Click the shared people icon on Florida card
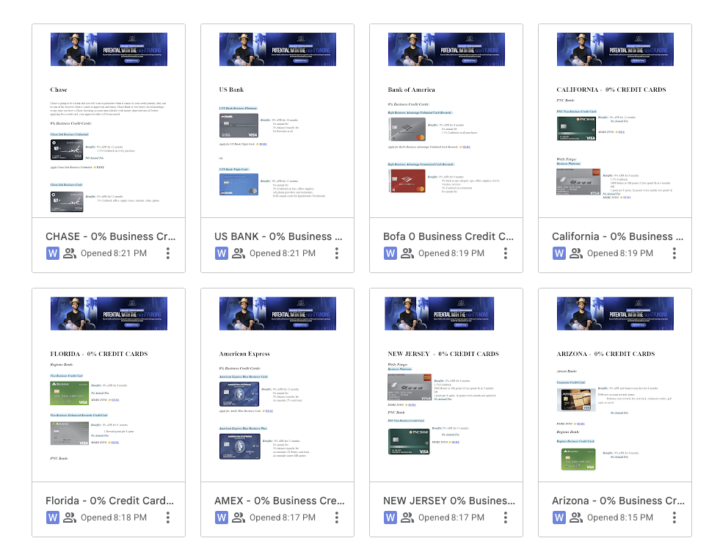720x541 pixels. (x=70, y=518)
